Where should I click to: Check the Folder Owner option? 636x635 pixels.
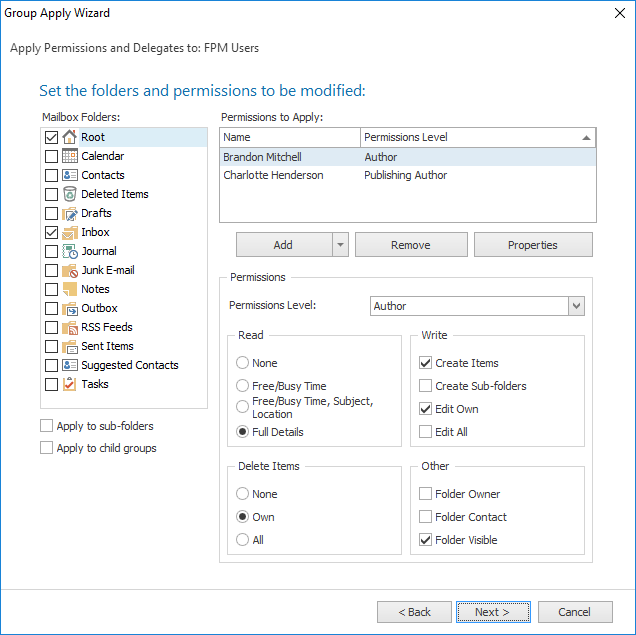[x=425, y=493]
